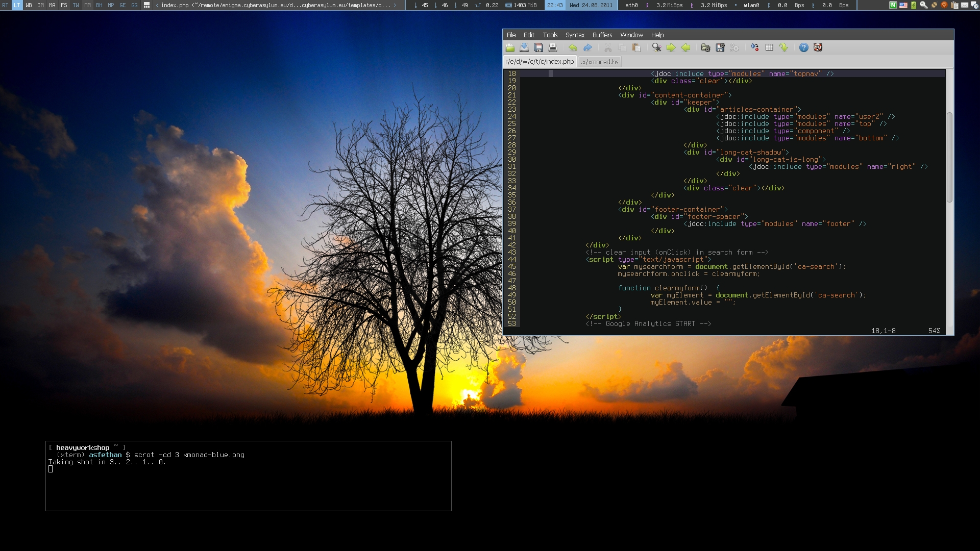
Task: Click the window title index.php in xmobar
Action: point(276,5)
